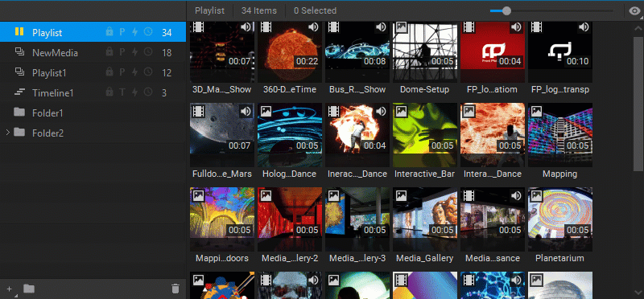Click the timeline icon beside Timeline1

point(19,92)
